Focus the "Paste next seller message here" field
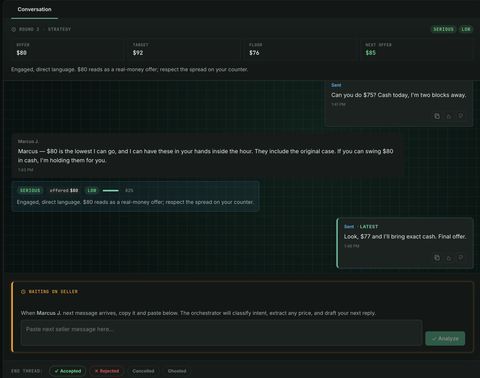 222,333
